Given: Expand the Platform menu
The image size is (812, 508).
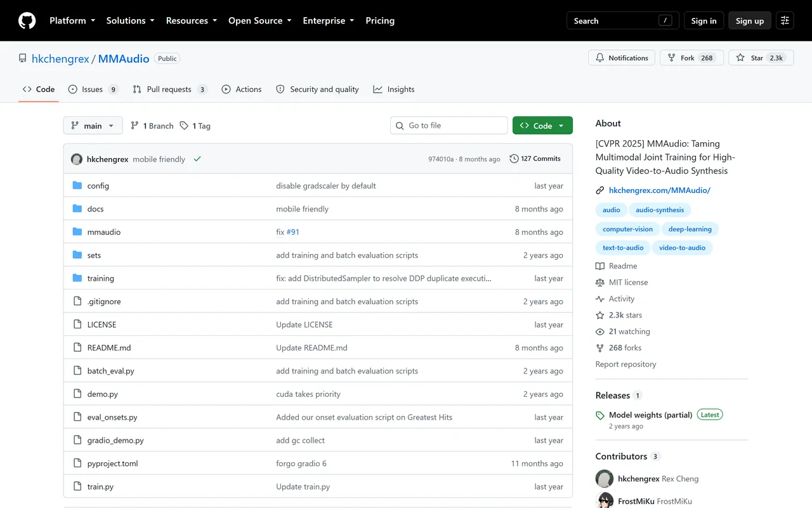Looking at the screenshot, I should 72,21.
